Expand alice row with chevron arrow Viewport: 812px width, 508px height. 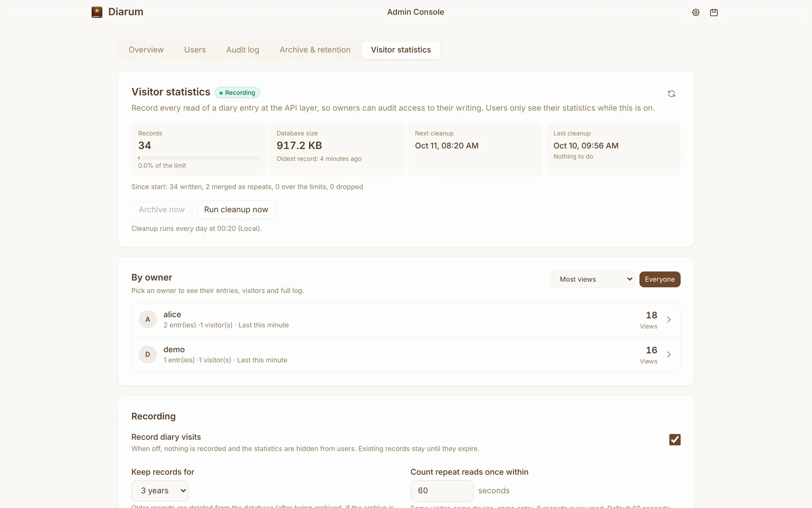coord(669,320)
